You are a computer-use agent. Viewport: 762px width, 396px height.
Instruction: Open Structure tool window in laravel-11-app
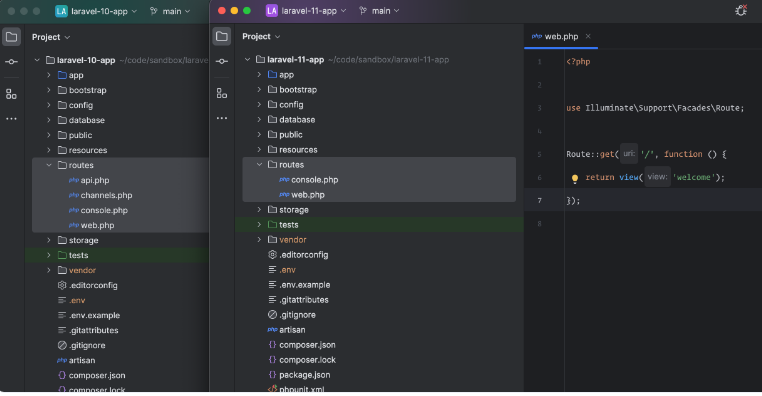point(222,93)
